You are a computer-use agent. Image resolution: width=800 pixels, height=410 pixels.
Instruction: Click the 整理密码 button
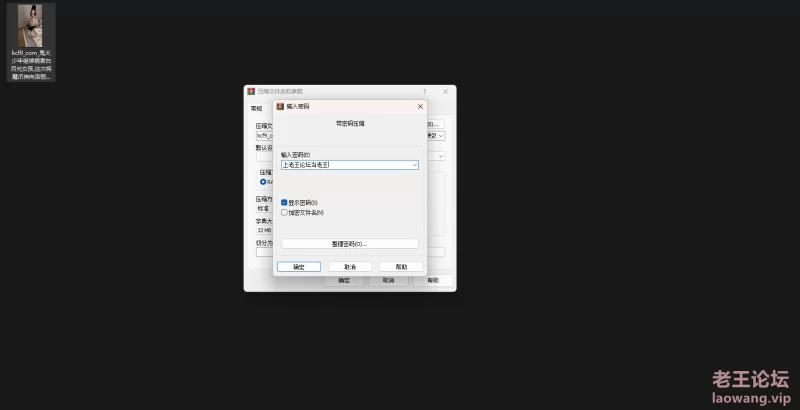[x=349, y=244]
